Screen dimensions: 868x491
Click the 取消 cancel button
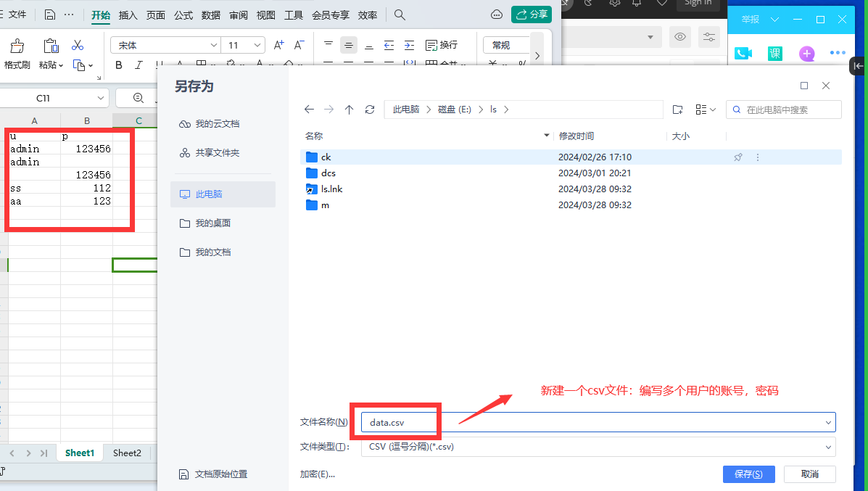[810, 474]
